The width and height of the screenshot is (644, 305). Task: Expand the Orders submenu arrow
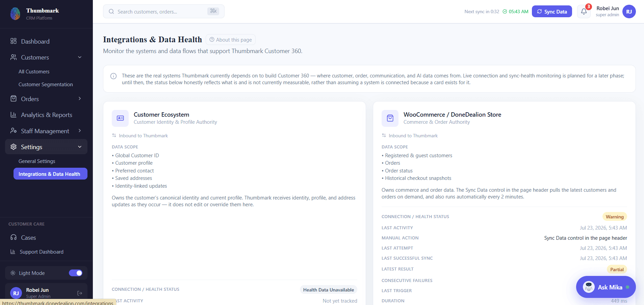pyautogui.click(x=80, y=98)
